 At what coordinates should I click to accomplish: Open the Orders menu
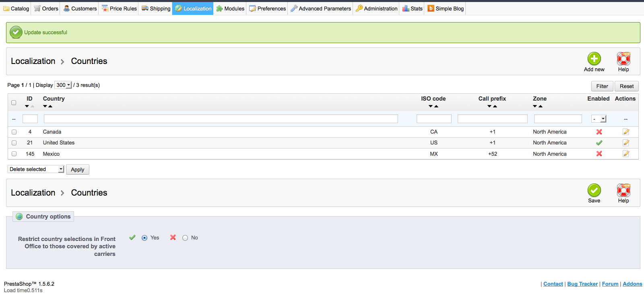[x=46, y=8]
